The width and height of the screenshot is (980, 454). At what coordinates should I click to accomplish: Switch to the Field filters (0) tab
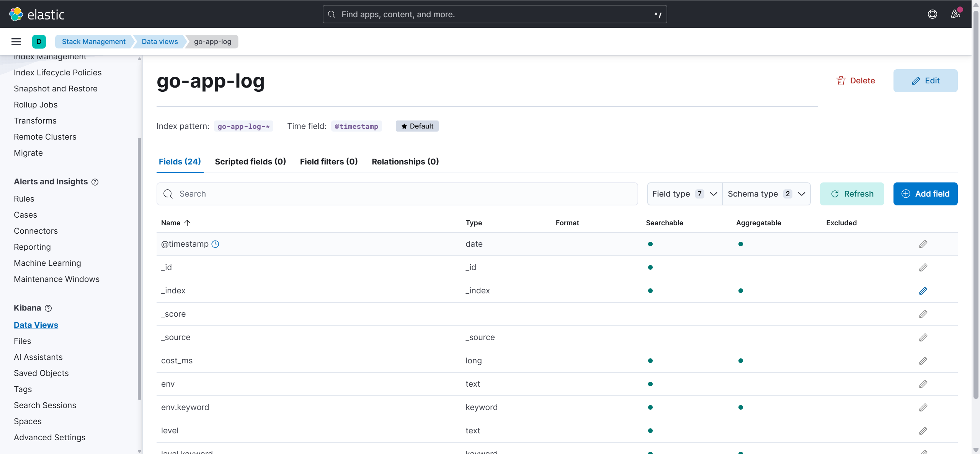coord(329,162)
